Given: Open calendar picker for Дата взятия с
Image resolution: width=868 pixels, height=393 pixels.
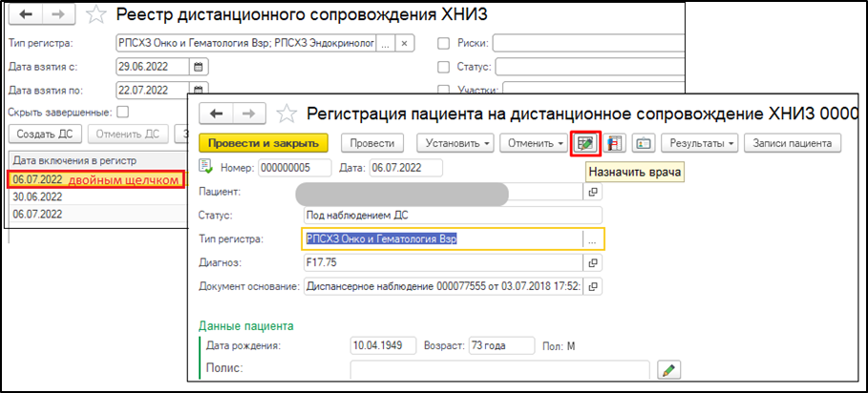Looking at the screenshot, I should [x=199, y=67].
